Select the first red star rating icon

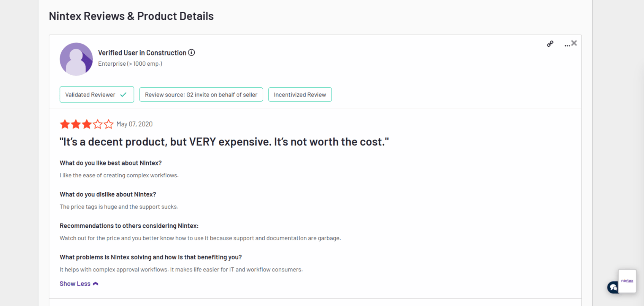(65, 124)
